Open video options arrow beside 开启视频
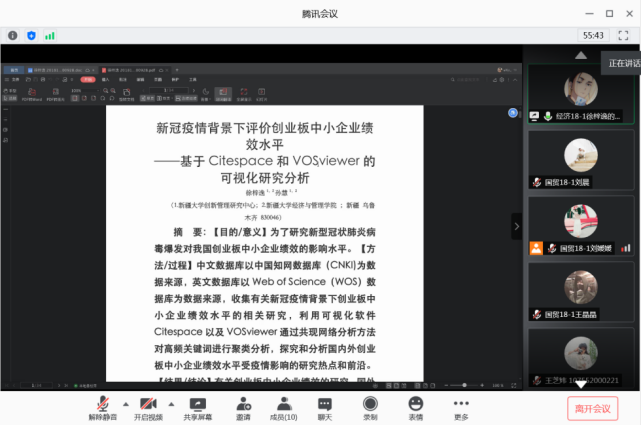642x425 pixels. pyautogui.click(x=171, y=405)
